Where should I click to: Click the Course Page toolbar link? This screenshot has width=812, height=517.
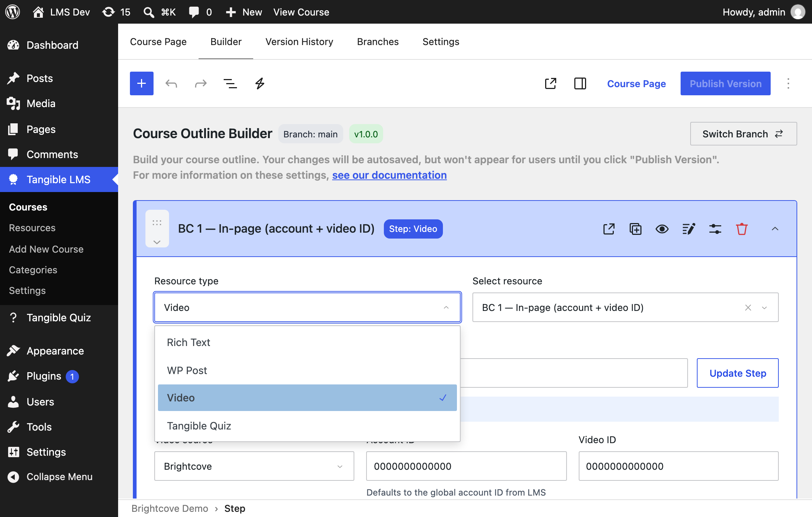point(637,84)
